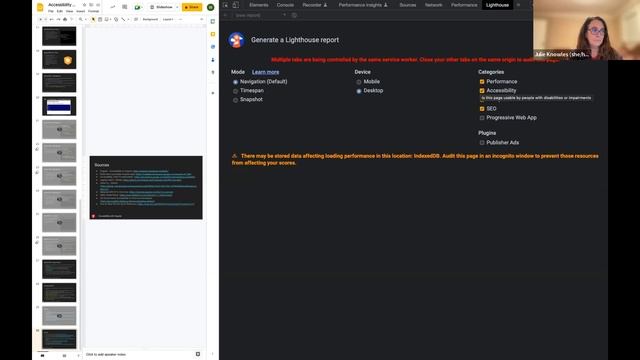This screenshot has width=640, height=360.
Task: Star the Accessibility presentation
Action: (84, 5)
